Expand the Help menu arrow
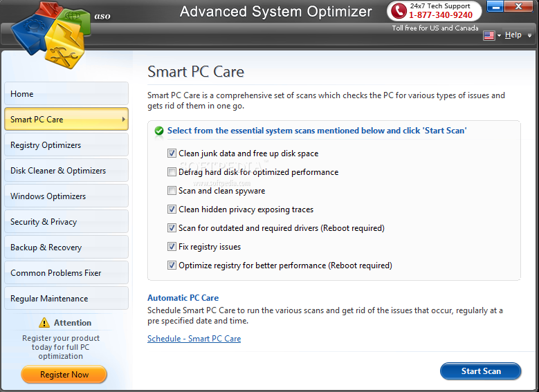539x392 pixels. point(530,35)
